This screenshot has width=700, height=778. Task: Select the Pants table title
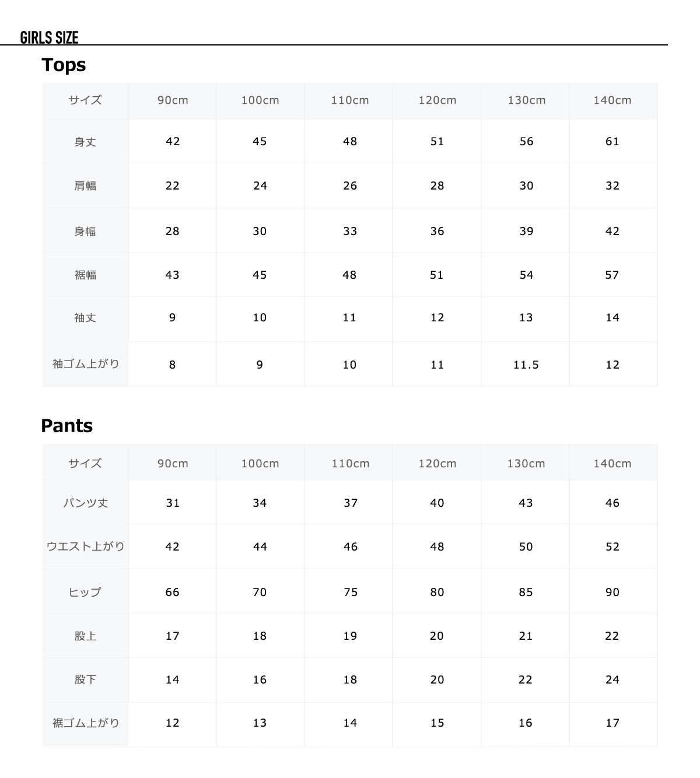click(x=66, y=426)
